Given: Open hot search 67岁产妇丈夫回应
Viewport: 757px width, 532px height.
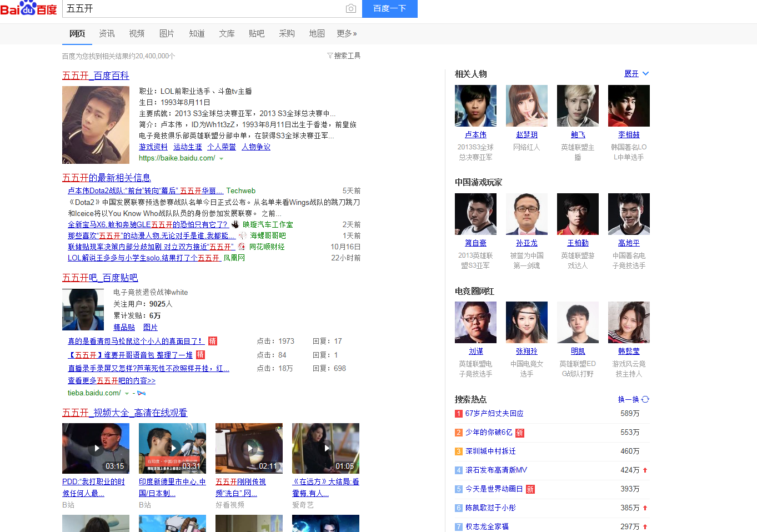Looking at the screenshot, I should pos(494,413).
